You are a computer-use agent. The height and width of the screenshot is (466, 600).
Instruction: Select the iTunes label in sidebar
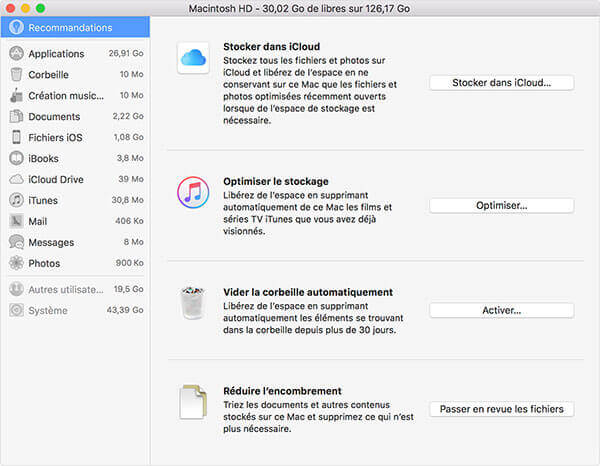tap(43, 200)
